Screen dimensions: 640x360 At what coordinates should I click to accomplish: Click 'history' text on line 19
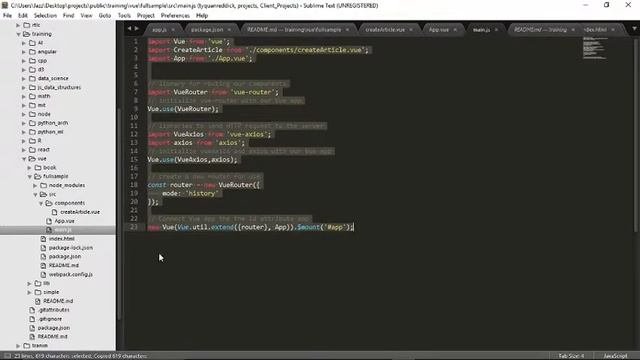(202, 193)
